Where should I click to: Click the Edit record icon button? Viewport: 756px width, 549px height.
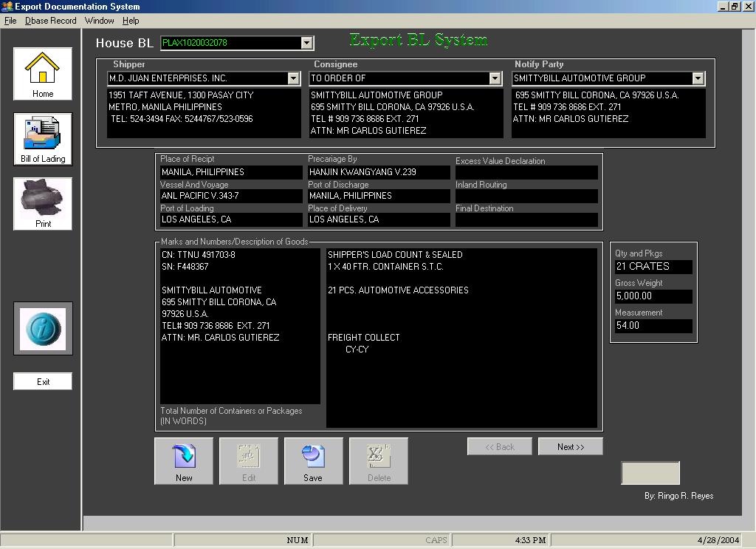pyautogui.click(x=249, y=461)
